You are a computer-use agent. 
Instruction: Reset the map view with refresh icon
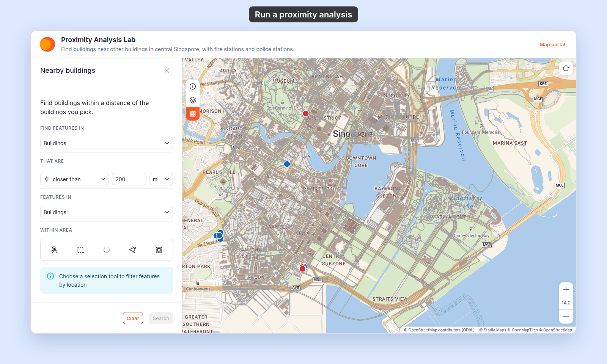coord(566,68)
